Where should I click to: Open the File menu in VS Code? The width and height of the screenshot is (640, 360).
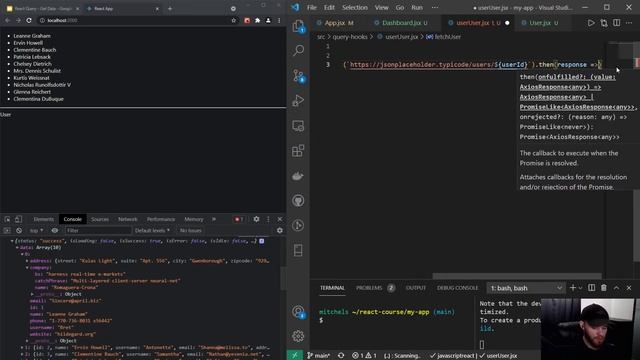312,7
